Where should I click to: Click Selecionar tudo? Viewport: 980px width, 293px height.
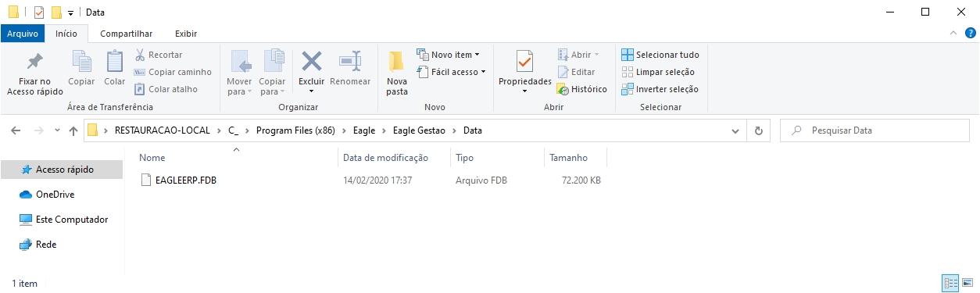click(x=660, y=55)
